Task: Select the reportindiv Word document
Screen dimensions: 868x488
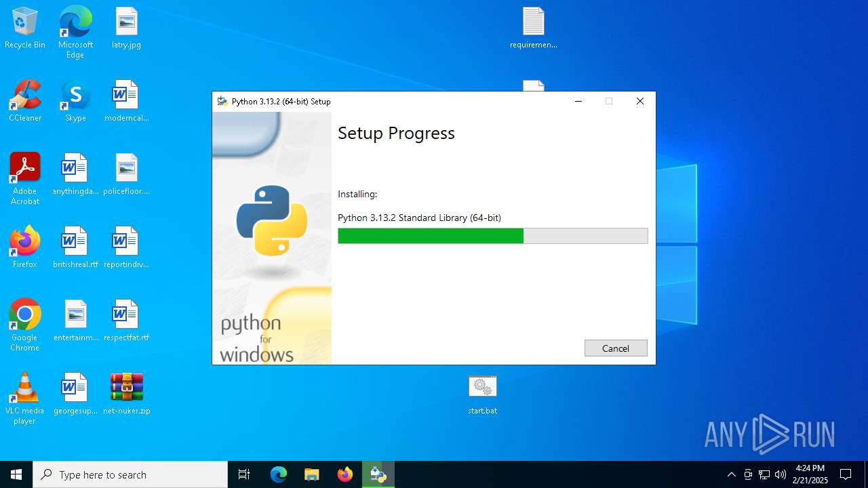Action: click(x=126, y=248)
